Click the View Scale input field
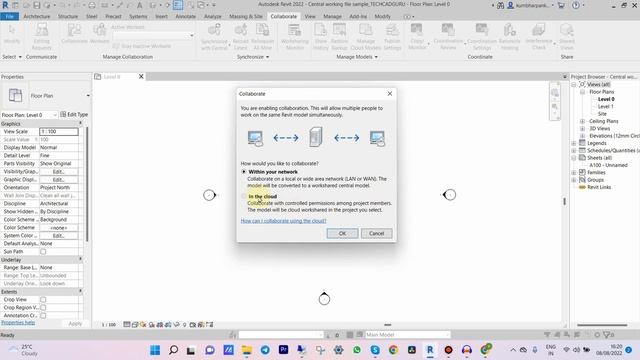The image size is (640, 360). tap(59, 131)
